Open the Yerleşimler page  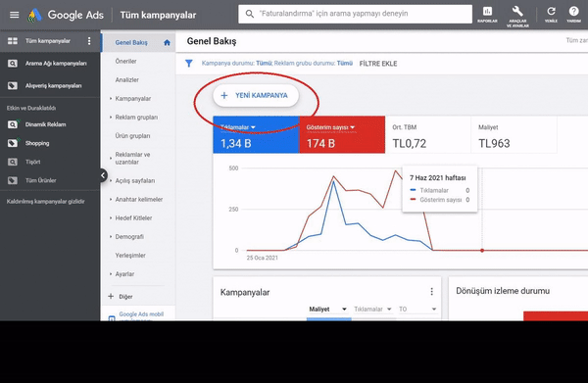click(130, 256)
